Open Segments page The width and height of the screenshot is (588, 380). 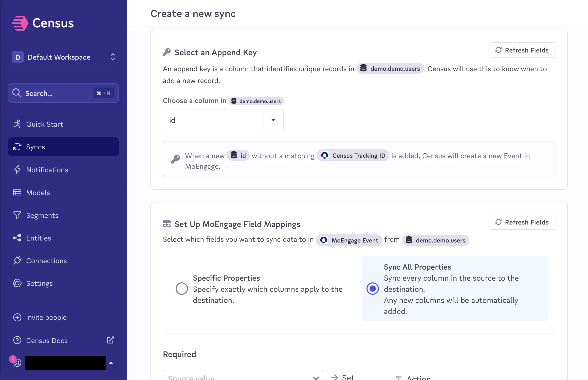point(63,215)
